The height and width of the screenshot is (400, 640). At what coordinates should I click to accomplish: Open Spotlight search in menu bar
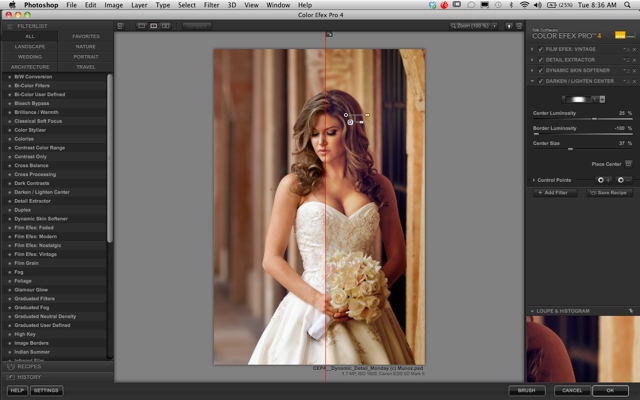pyautogui.click(x=627, y=5)
